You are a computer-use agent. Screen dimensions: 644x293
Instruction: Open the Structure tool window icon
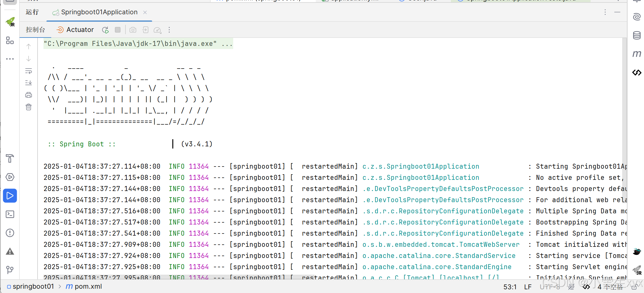click(x=10, y=41)
